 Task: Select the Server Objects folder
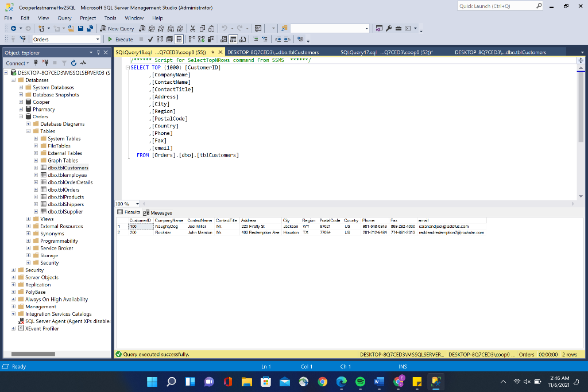click(41, 277)
